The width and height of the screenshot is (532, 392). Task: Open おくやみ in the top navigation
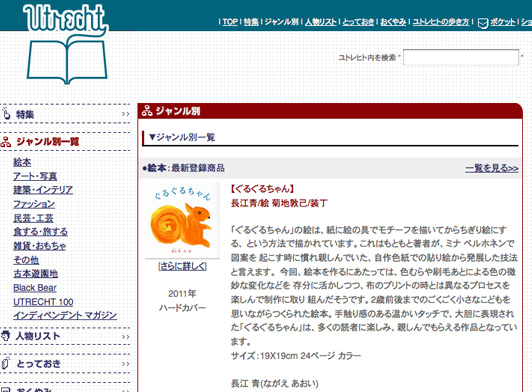pyautogui.click(x=393, y=22)
